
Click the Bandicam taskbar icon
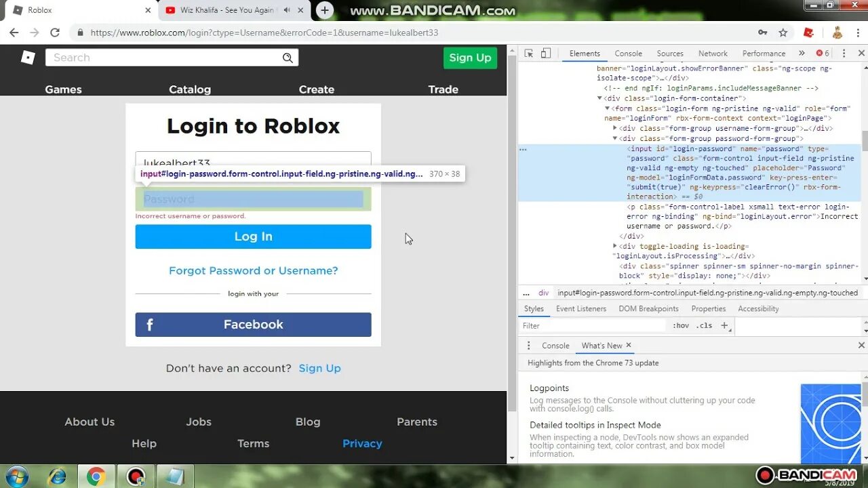(x=136, y=476)
